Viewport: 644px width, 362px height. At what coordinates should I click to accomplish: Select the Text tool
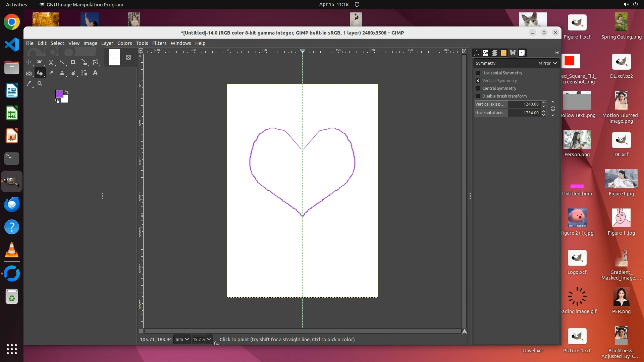click(x=95, y=73)
